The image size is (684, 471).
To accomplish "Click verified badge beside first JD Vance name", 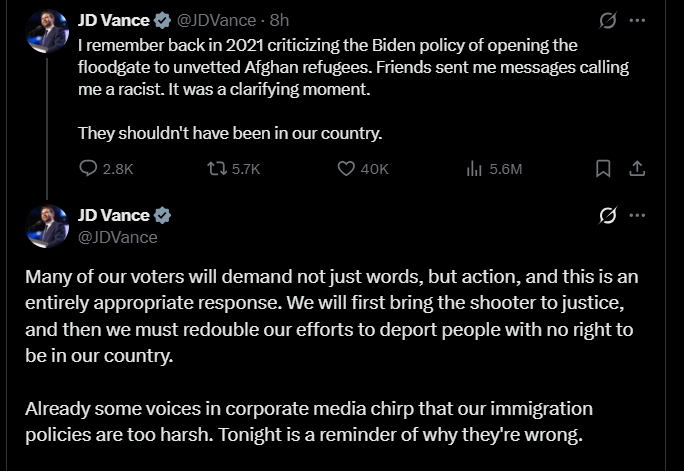I will tap(163, 20).
